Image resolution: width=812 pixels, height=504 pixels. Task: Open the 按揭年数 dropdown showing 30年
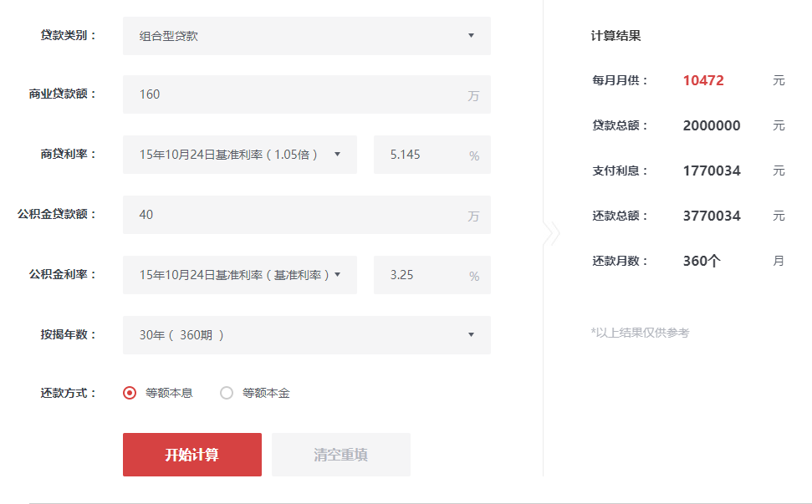[x=307, y=335]
